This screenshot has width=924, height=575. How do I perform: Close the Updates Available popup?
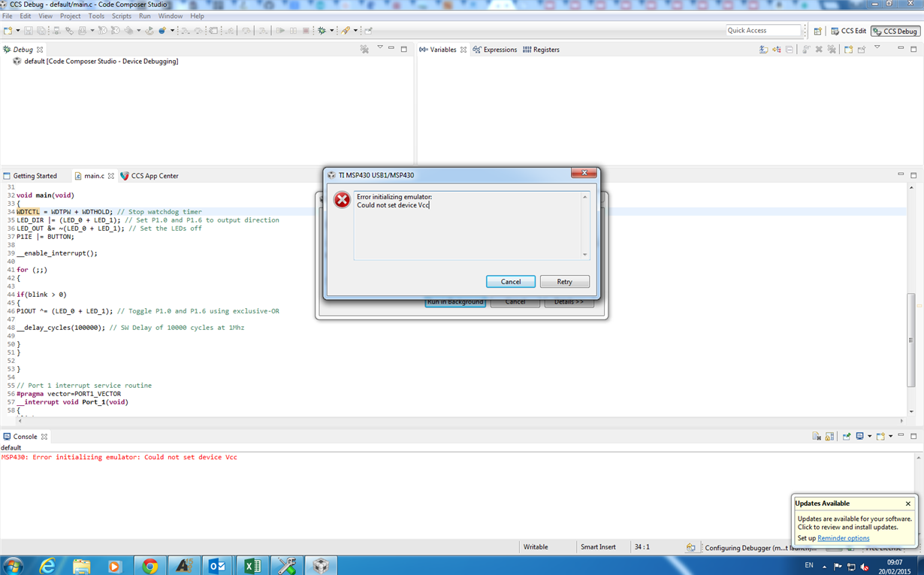pyautogui.click(x=908, y=504)
